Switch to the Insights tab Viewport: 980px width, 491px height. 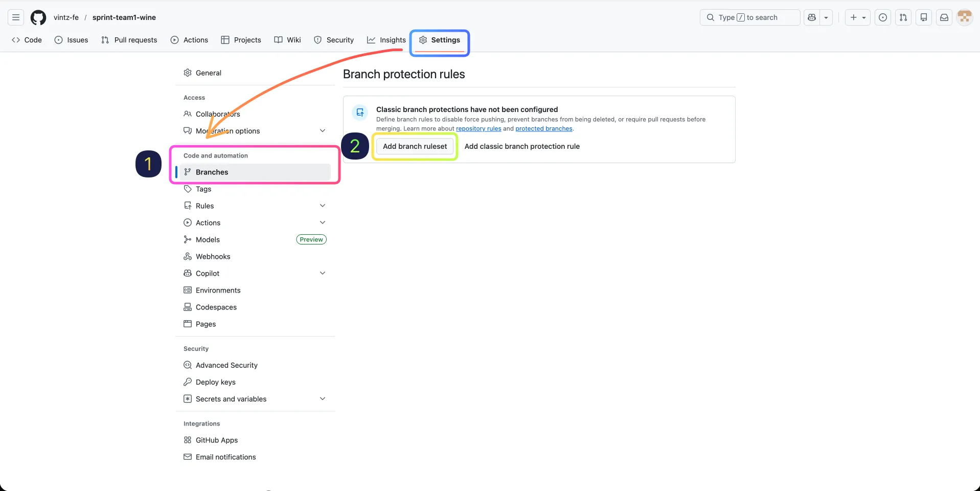tap(386, 40)
